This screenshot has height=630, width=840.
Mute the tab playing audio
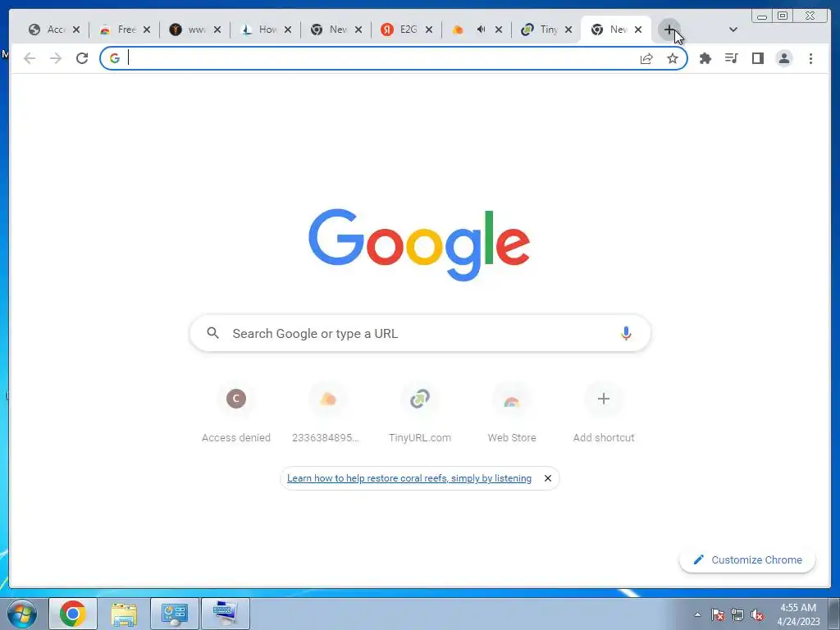tap(481, 30)
